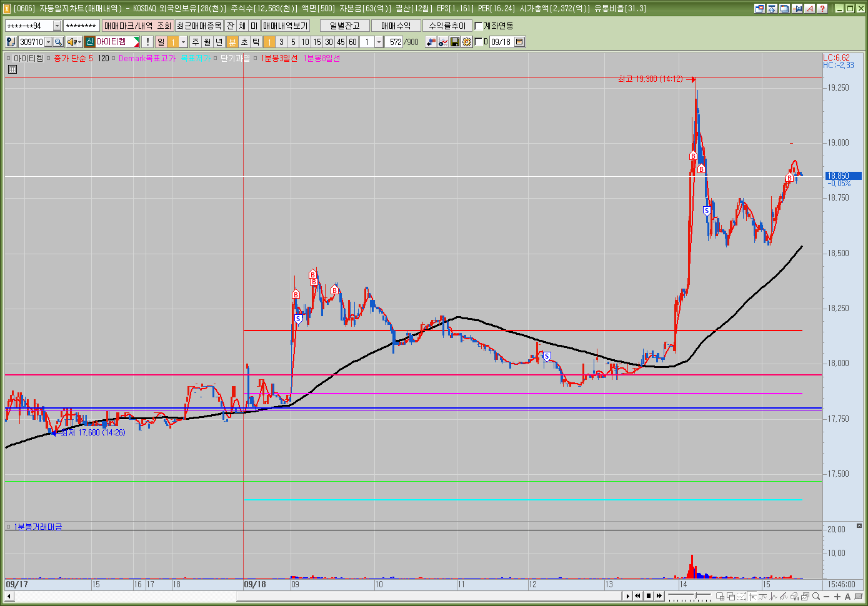868x606 pixels.
Task: Click the play button on bottom playback bar
Action: tap(628, 596)
